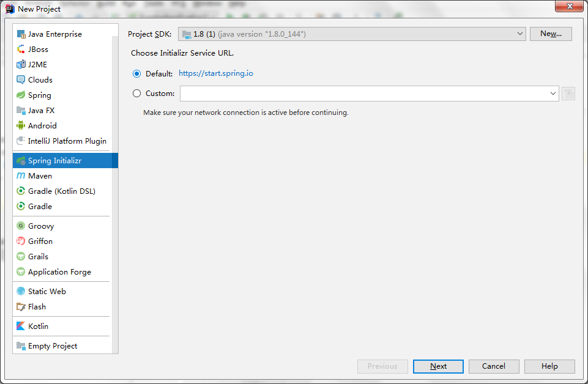Click the Empty Project folder icon
Viewport: 588px width, 384px height.
21,346
